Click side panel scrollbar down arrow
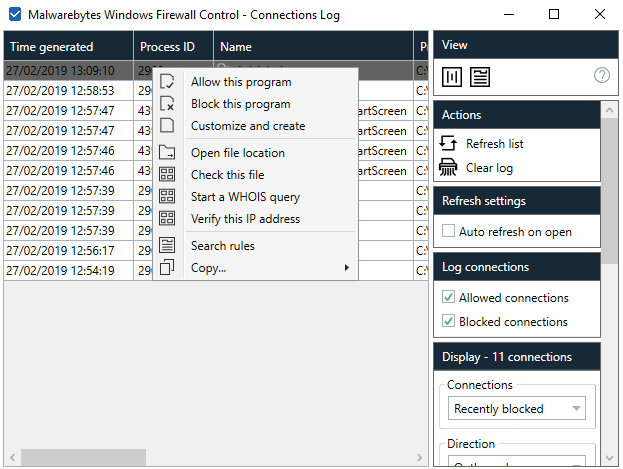The image size is (623, 469). tap(609, 458)
